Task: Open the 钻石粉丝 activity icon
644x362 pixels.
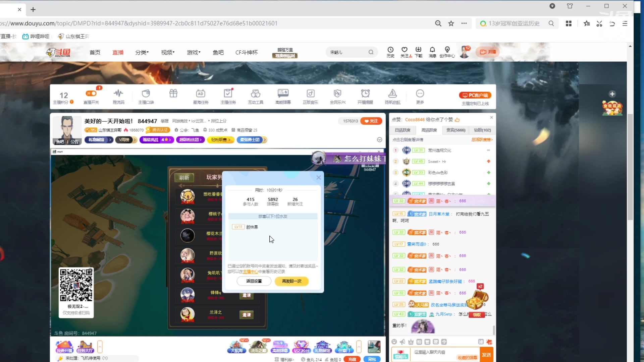Action: pos(301,347)
